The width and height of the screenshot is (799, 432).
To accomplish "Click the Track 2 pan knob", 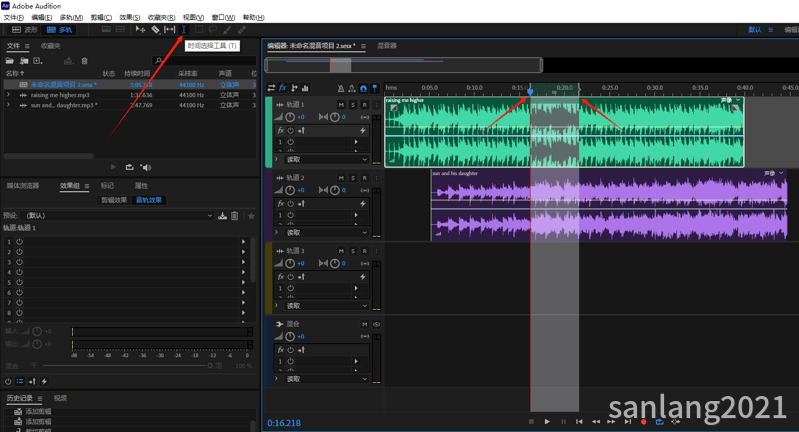I will click(x=335, y=190).
